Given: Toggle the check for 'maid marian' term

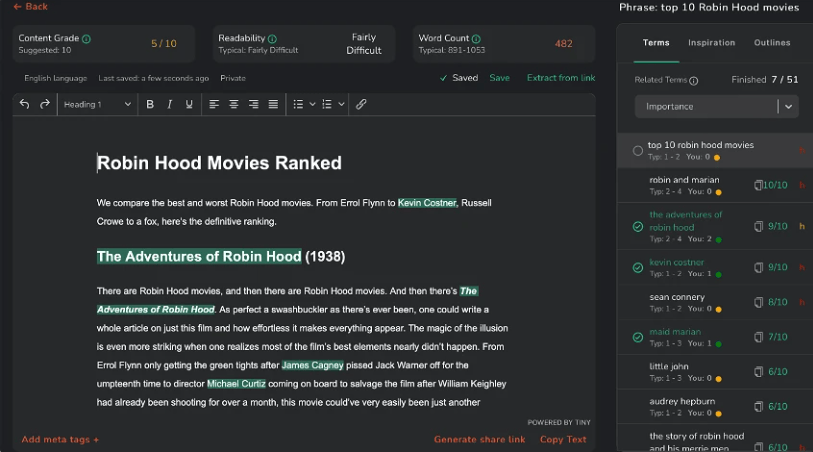Looking at the screenshot, I should click(x=638, y=337).
